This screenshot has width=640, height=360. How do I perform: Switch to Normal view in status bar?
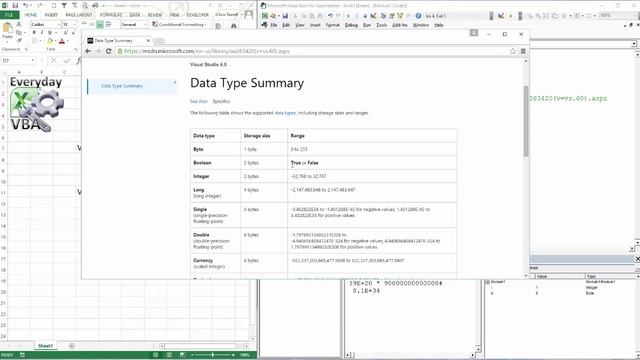[x=156, y=355]
